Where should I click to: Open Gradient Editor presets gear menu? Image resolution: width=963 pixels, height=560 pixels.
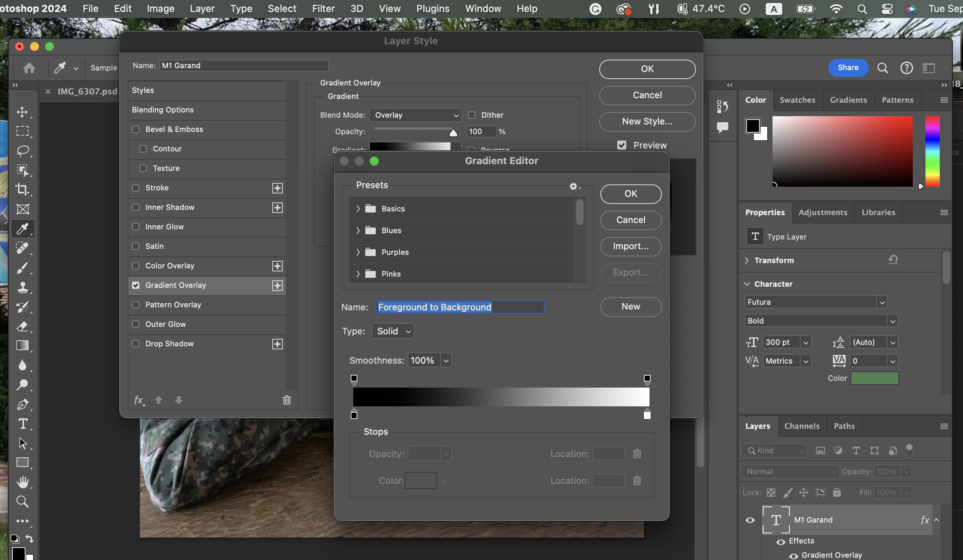[x=574, y=186]
